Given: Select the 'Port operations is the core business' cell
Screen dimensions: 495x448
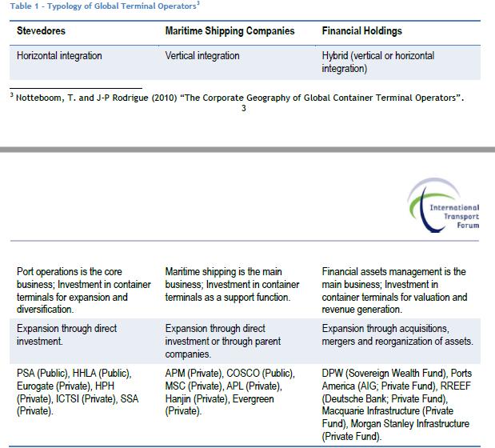Looking at the screenshot, I should point(84,290).
